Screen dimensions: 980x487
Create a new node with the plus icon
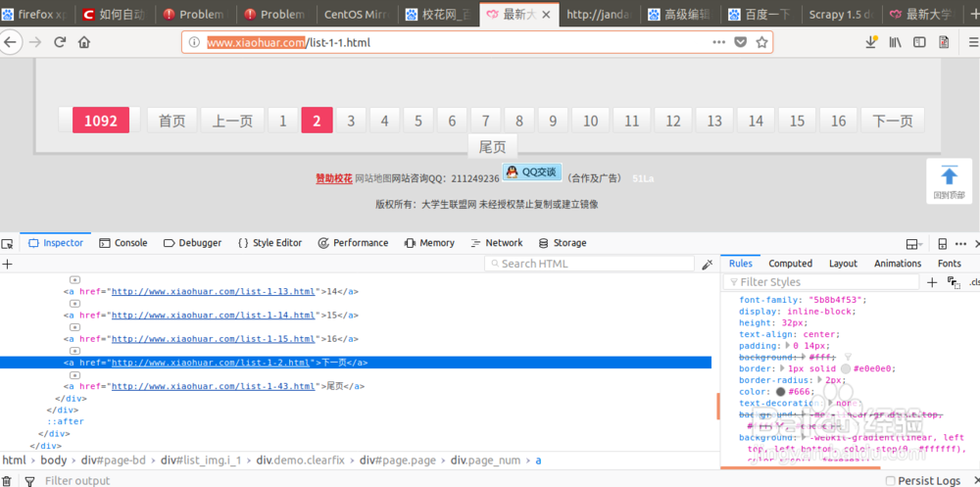[7, 264]
